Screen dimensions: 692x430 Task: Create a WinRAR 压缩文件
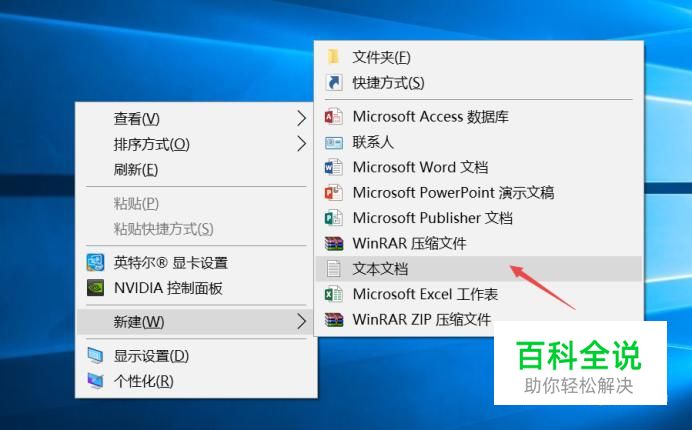pos(479,243)
